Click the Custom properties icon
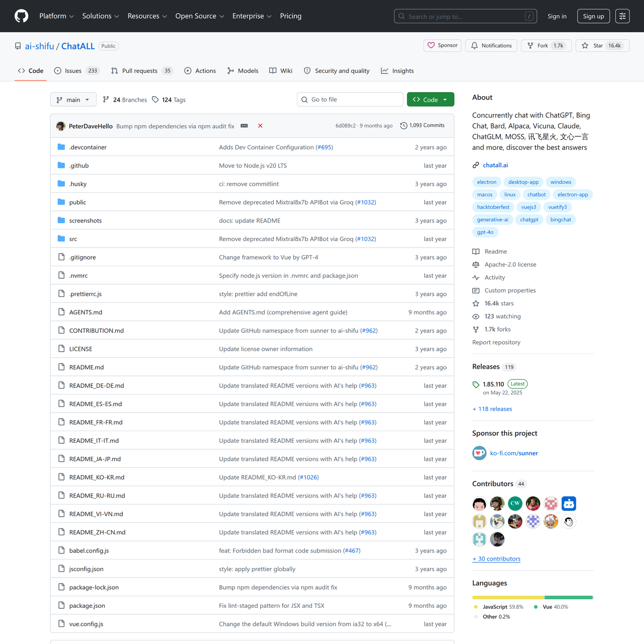Viewport: 644px width, 644px height. click(476, 291)
